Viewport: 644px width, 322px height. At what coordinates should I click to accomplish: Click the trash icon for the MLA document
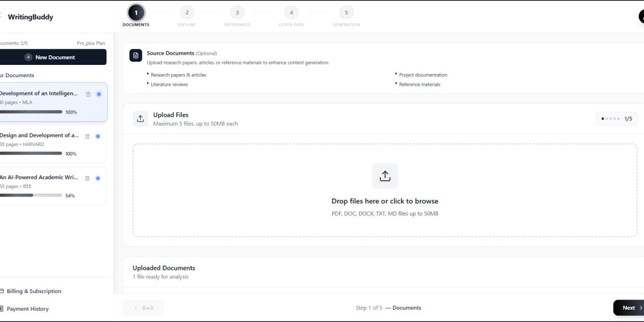coord(88,94)
